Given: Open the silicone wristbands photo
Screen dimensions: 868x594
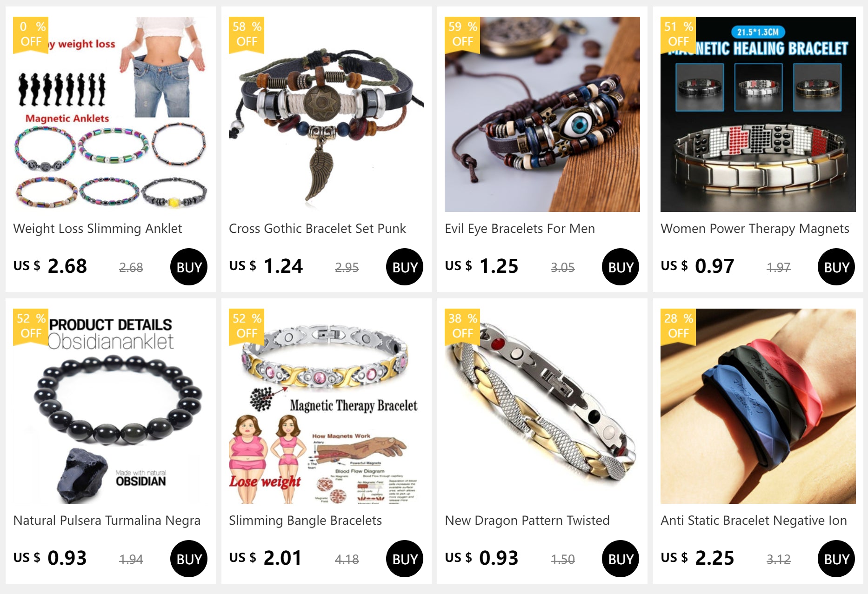Looking at the screenshot, I should 758,406.
